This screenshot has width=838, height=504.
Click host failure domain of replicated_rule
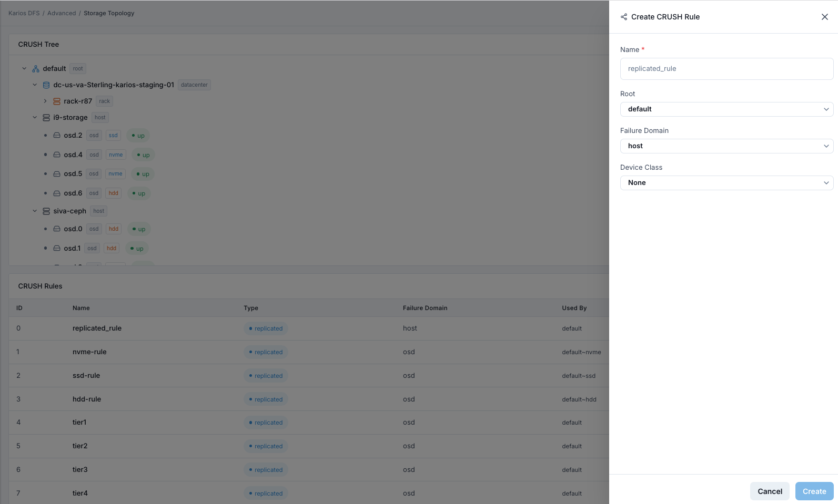410,328
